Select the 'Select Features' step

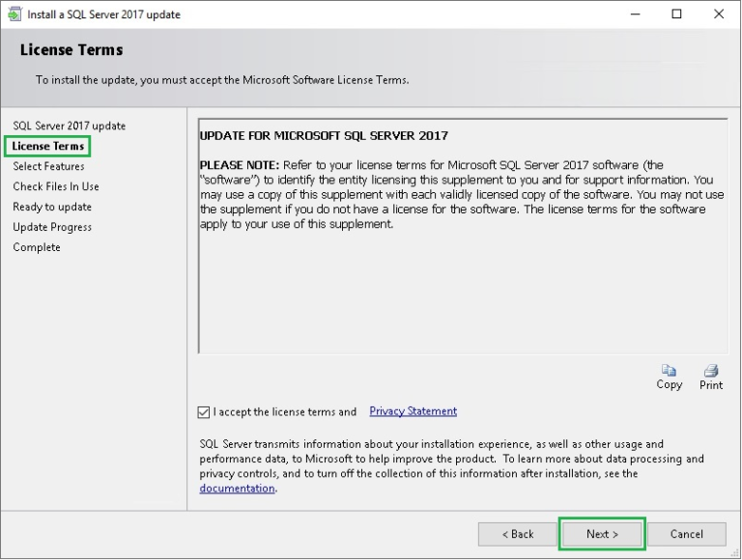click(x=48, y=166)
